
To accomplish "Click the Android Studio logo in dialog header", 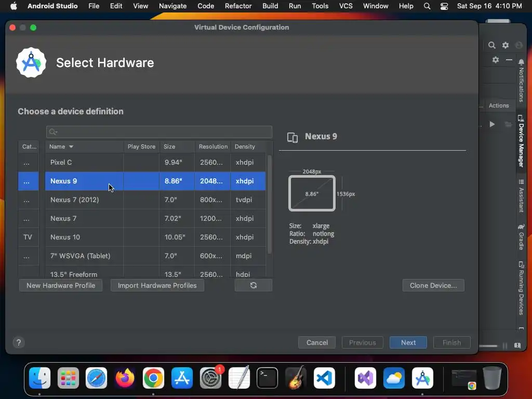I will coord(31,62).
